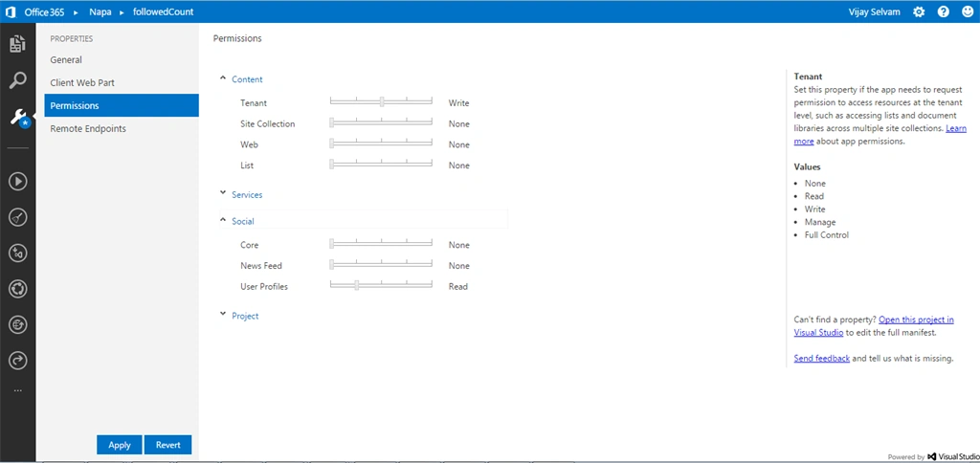Viewport: 980px width, 463px height.
Task: Click Vijay Selvam user name
Action: pyautogui.click(x=875, y=11)
